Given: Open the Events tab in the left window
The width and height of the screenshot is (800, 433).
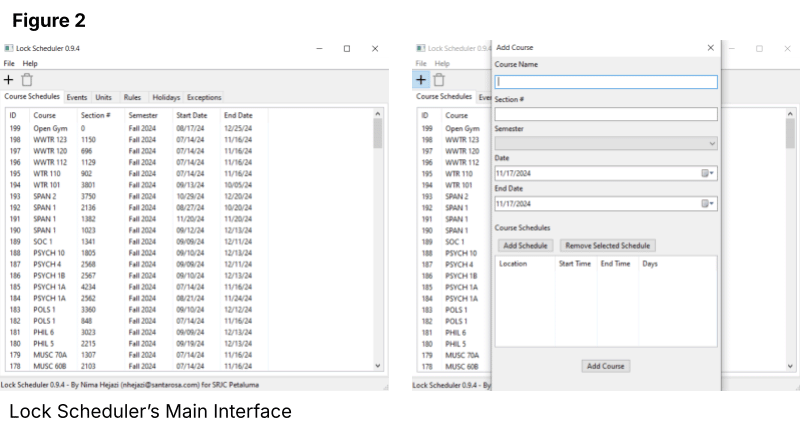Looking at the screenshot, I should 77,98.
